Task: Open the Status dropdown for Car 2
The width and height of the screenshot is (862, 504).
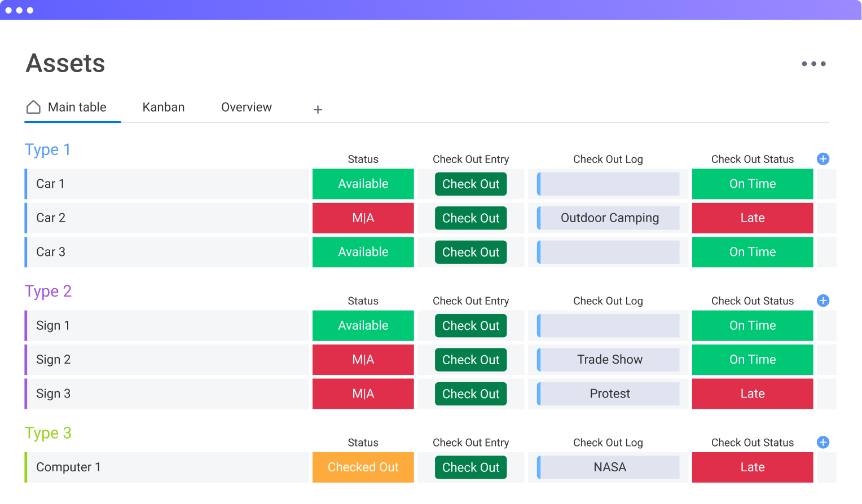Action: coord(363,218)
